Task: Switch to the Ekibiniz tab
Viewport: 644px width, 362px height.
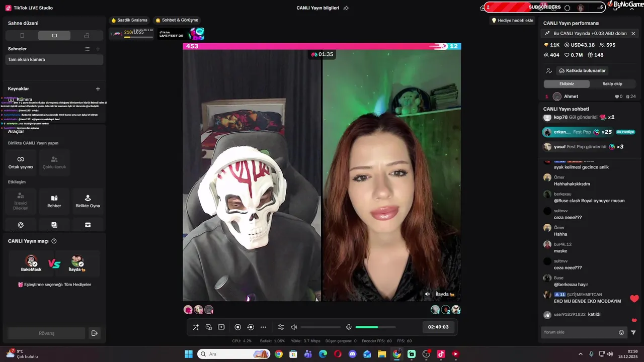Action: pyautogui.click(x=567, y=84)
